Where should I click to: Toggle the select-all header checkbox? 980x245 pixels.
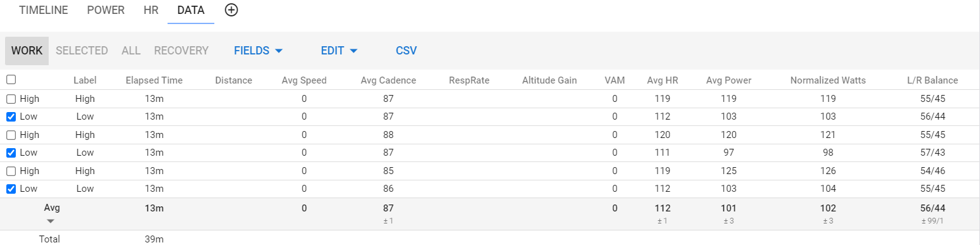click(x=11, y=80)
